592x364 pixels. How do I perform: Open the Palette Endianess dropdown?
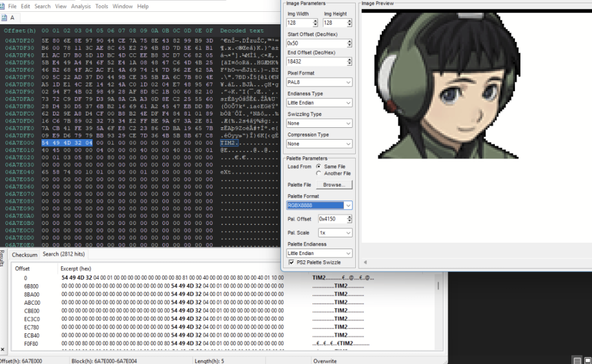(320, 253)
